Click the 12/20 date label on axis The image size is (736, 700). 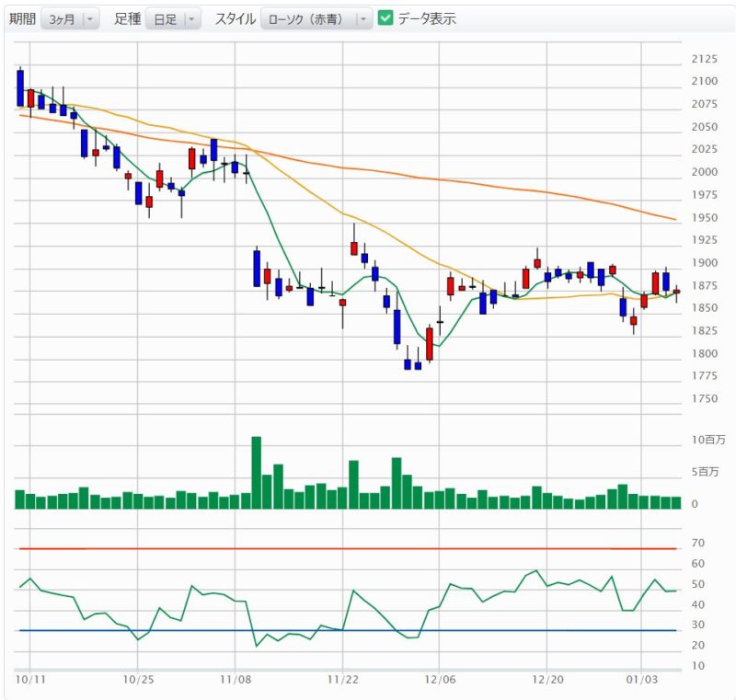pyautogui.click(x=547, y=680)
